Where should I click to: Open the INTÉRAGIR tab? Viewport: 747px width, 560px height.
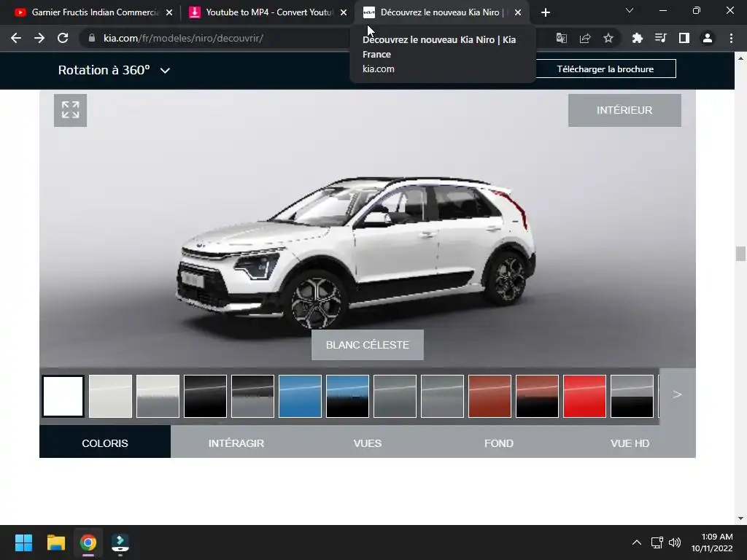tap(236, 442)
